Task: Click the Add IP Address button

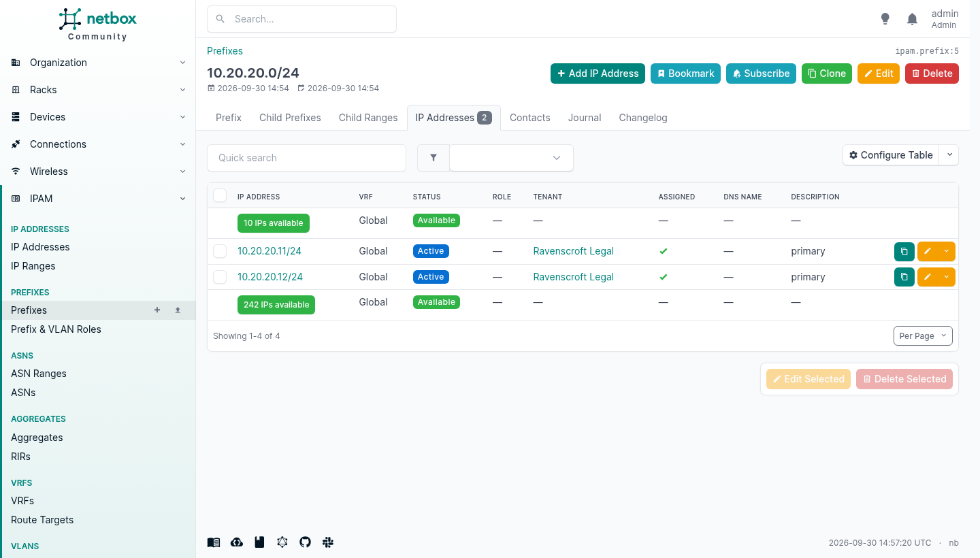Action: 598,73
